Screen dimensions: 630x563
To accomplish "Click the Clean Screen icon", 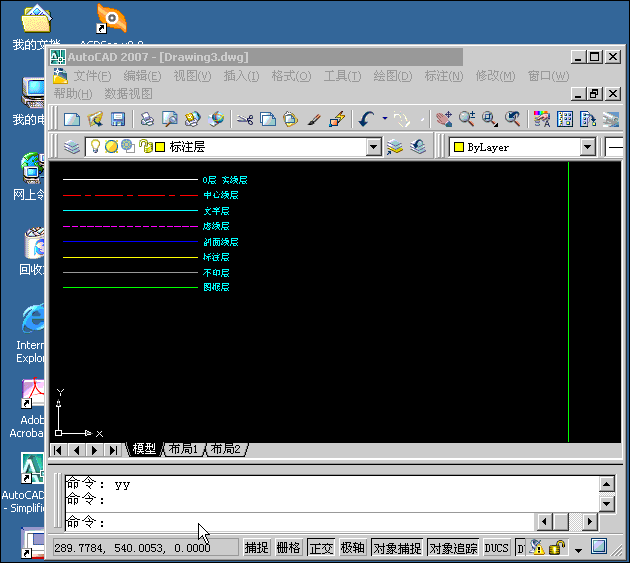I will click(599, 547).
